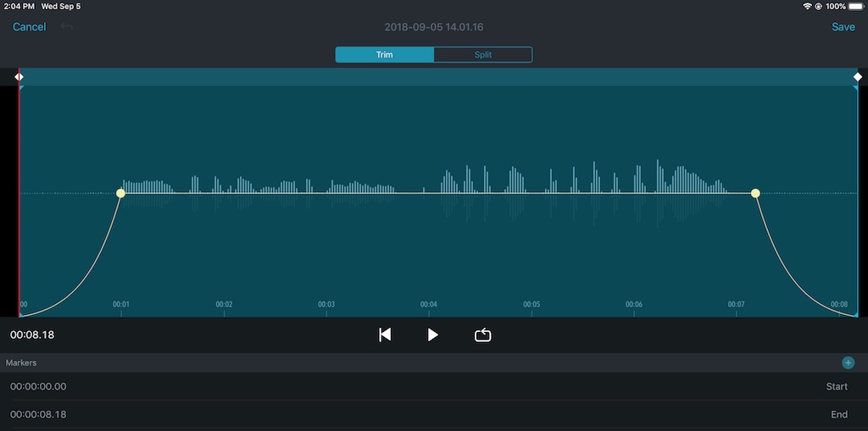Click the undo arrow icon
This screenshot has width=868, height=431.
coord(67,27)
